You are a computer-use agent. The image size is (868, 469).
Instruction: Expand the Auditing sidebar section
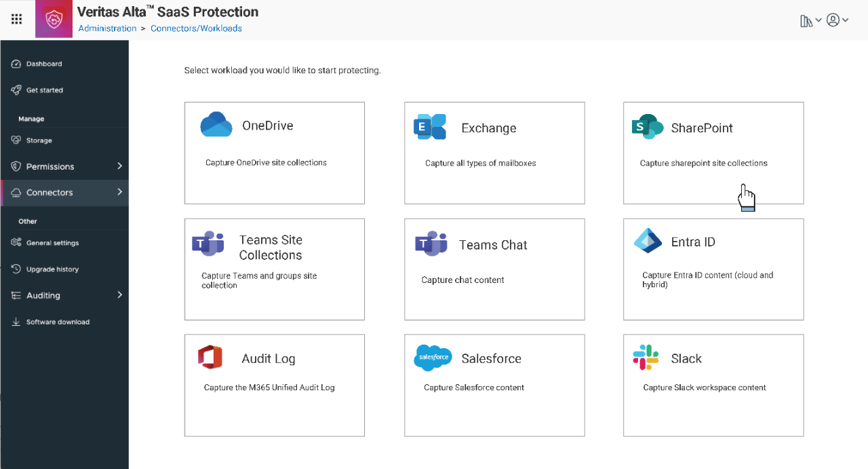point(119,295)
